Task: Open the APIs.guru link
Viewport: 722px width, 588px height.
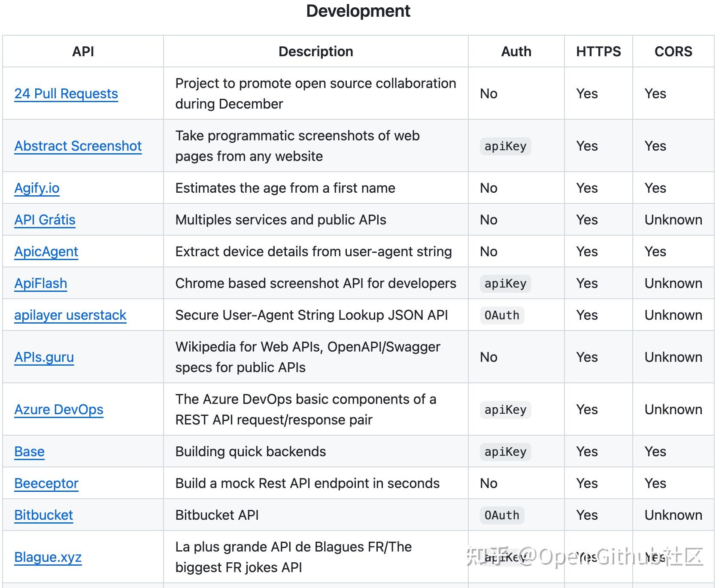Action: (x=44, y=357)
